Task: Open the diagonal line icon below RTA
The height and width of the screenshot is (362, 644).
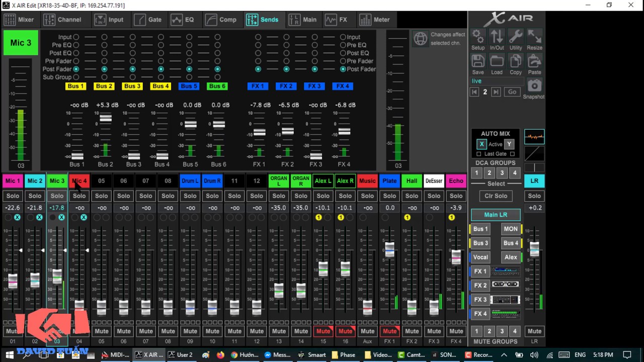Action: tap(534, 153)
